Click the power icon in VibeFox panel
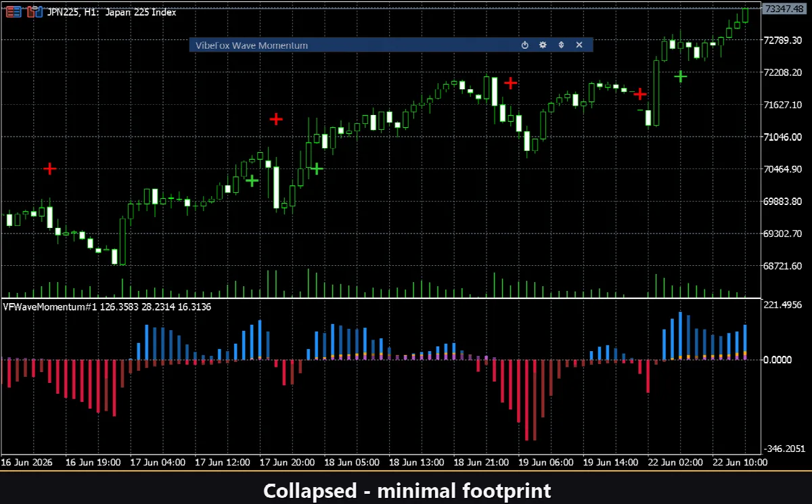This screenshot has height=504, width=812. (524, 45)
